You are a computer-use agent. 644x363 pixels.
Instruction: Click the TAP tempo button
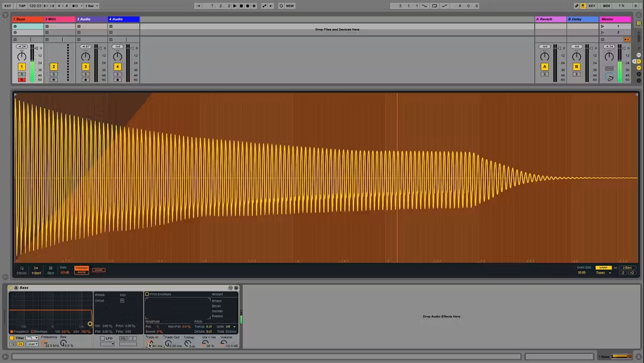point(22,6)
